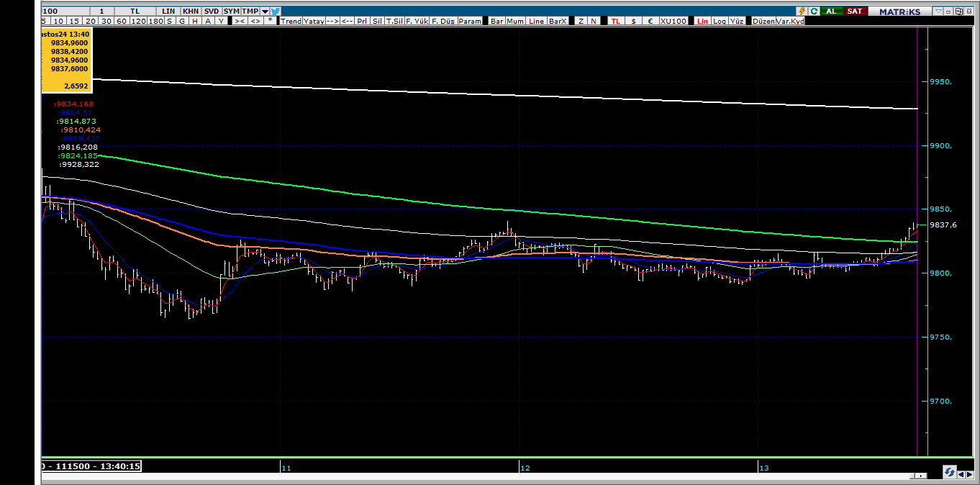Viewport: 980px width, 485px height.
Task: Select the 5 minute period
Action: (x=45, y=21)
